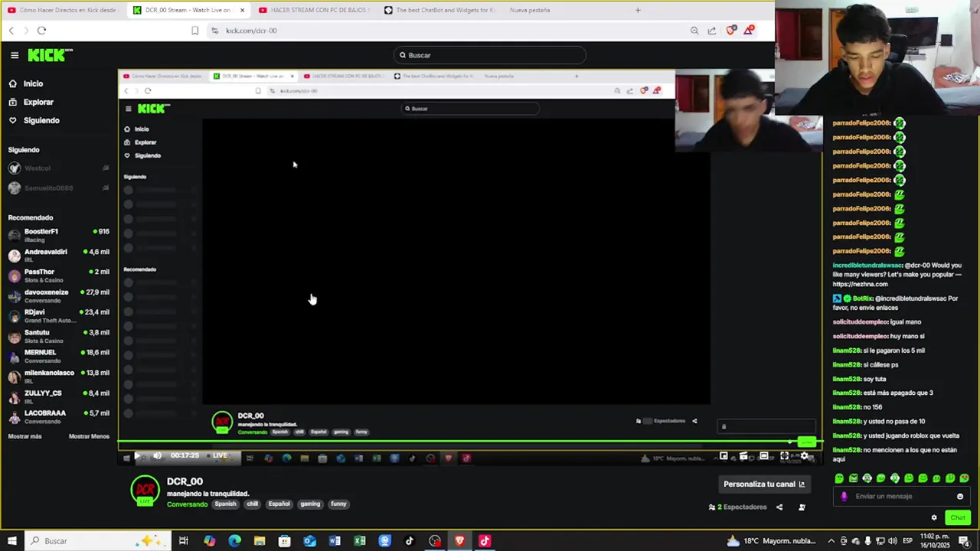Viewport: 980px width, 551px height.
Task: Click the user icon after share icon
Action: pos(802,507)
